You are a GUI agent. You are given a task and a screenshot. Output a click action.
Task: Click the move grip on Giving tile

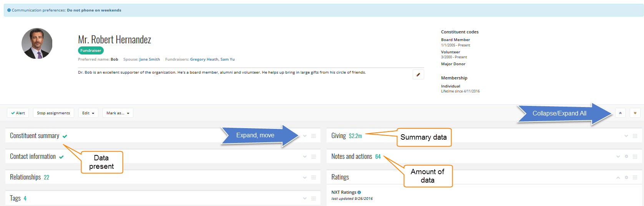click(635, 136)
